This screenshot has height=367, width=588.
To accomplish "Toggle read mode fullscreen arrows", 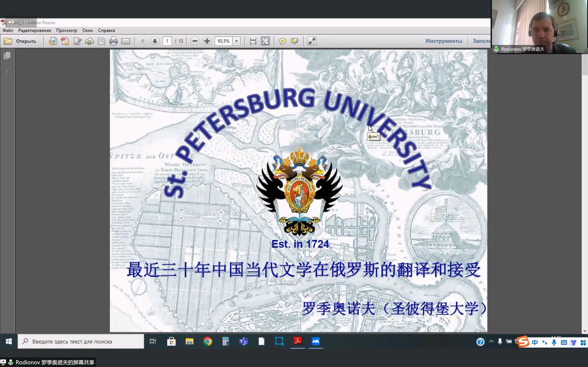I will point(312,41).
